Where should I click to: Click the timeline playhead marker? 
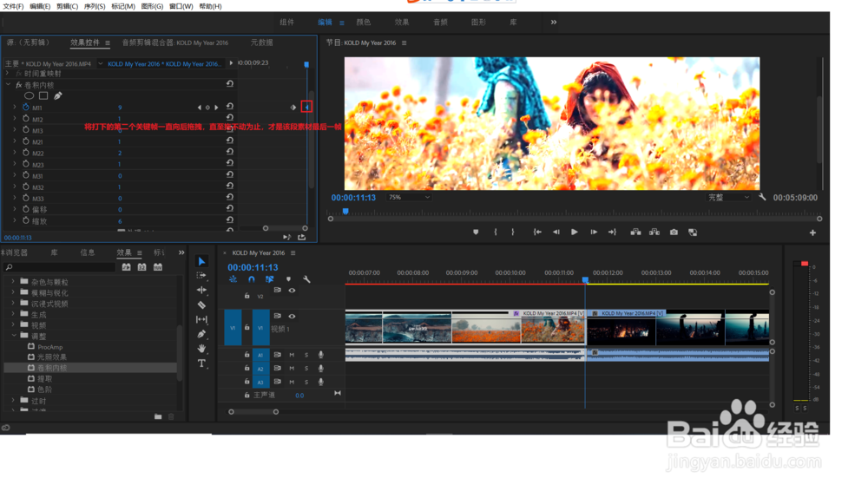tap(585, 279)
